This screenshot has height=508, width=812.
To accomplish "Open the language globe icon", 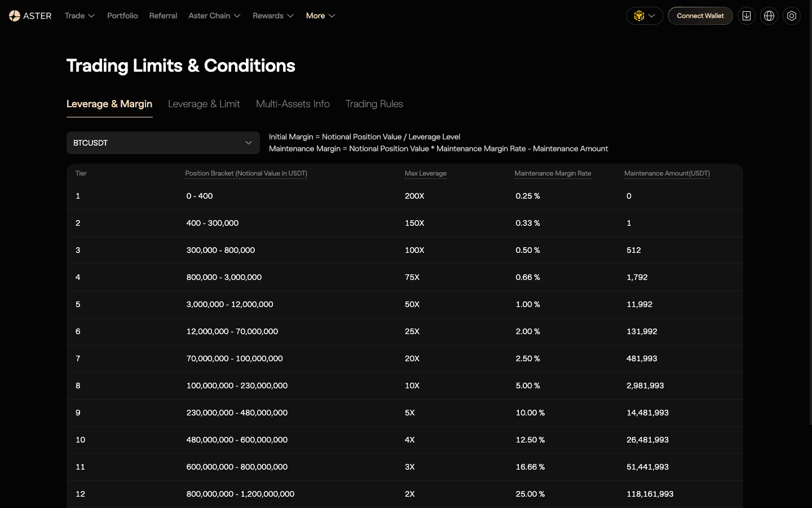I will coord(769,16).
